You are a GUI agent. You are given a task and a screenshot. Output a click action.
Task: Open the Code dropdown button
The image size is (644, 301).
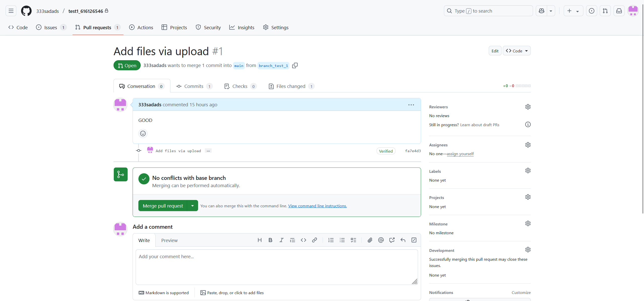516,51
